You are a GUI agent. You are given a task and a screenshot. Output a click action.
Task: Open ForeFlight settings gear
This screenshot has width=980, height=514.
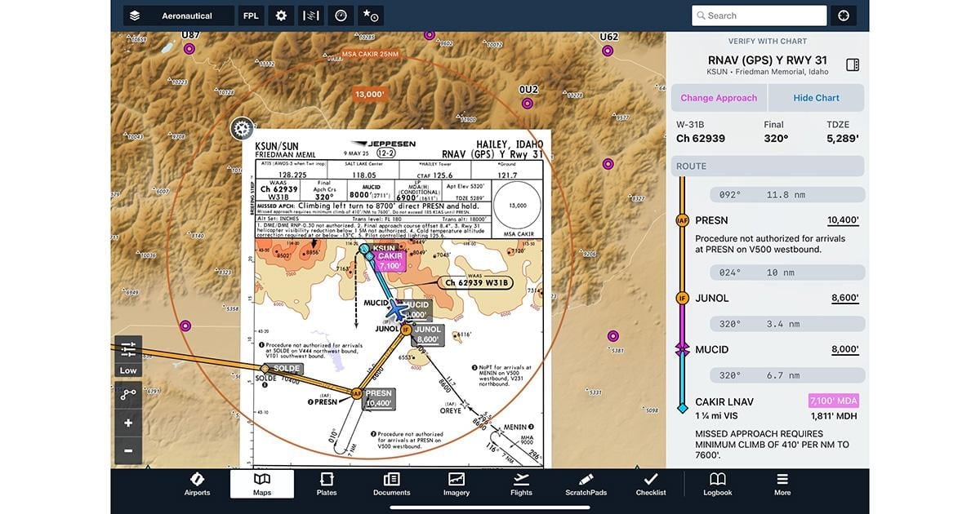[280, 15]
